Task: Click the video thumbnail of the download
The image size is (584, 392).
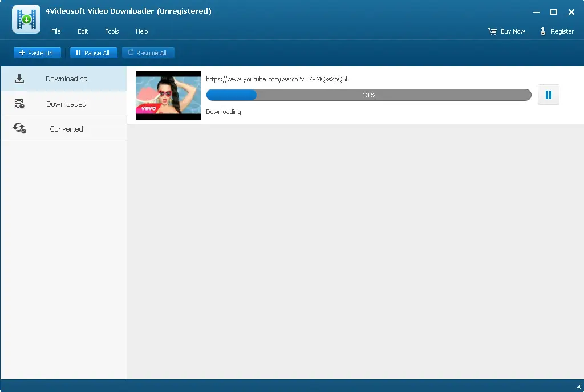Action: click(168, 95)
